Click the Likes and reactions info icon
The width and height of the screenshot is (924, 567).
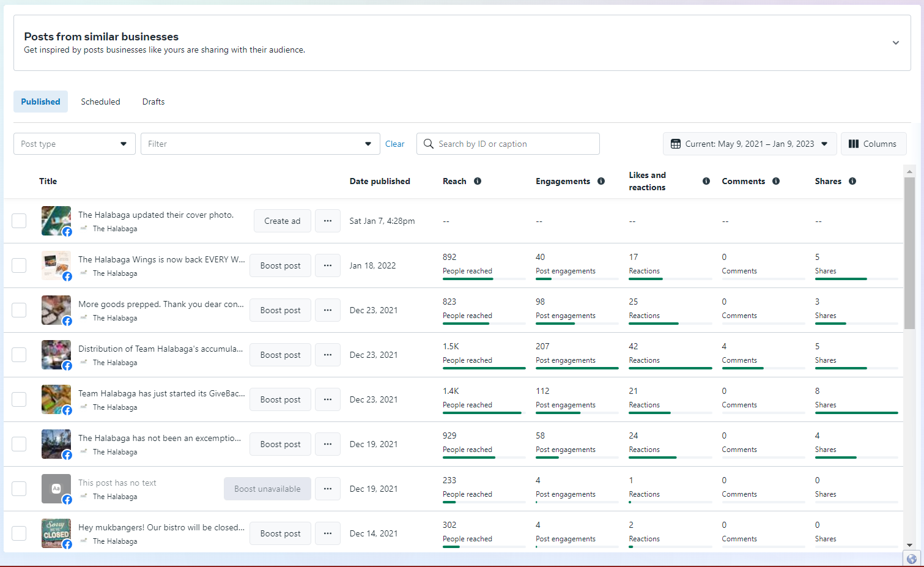click(706, 181)
